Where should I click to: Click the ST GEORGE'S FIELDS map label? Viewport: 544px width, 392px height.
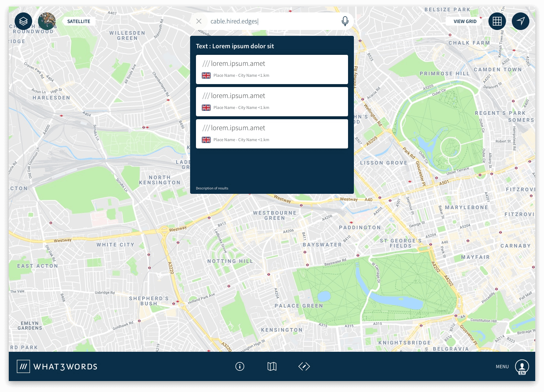coord(401,243)
